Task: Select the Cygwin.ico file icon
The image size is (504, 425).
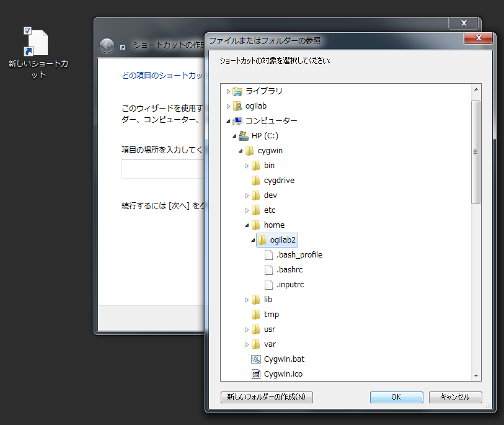Action: (255, 374)
